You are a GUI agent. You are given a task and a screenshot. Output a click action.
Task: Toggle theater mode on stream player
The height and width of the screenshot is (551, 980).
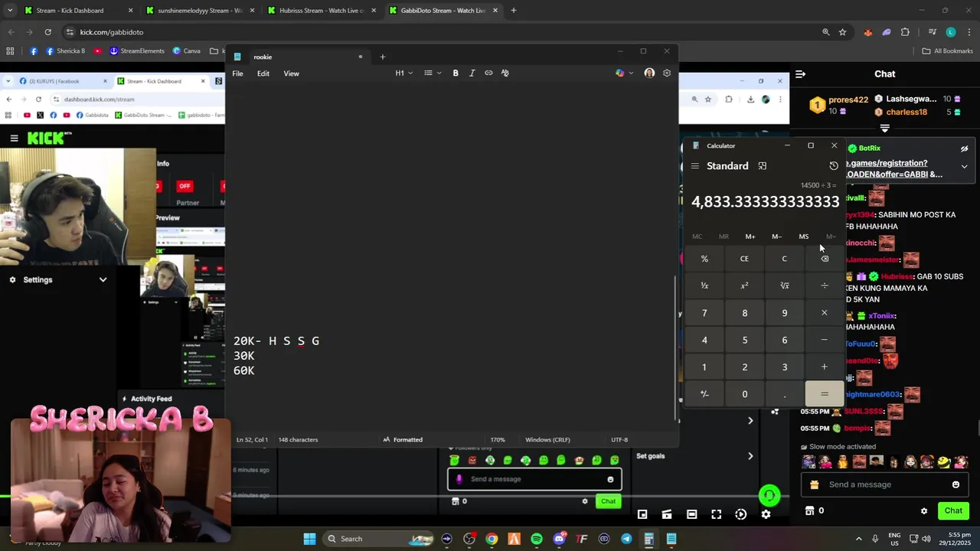[691, 514]
